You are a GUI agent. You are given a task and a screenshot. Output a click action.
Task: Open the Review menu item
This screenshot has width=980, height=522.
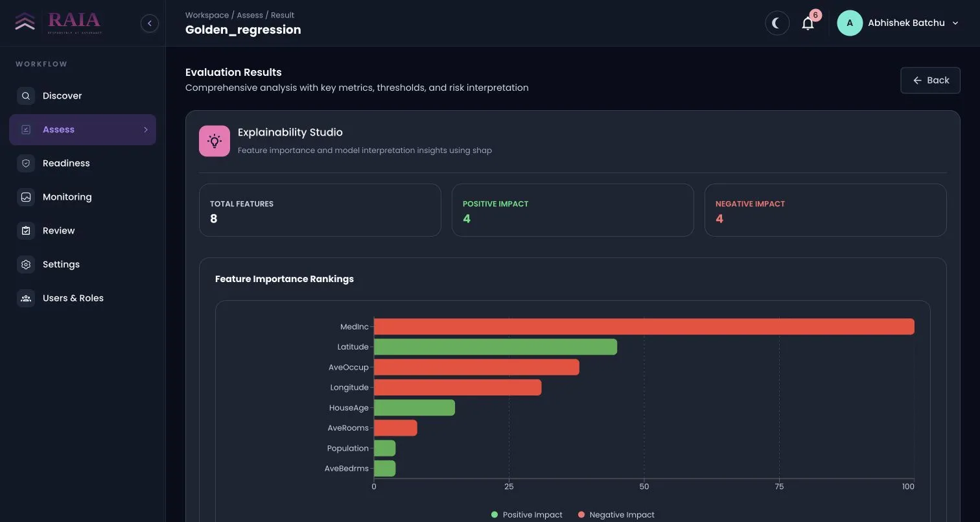82,231
